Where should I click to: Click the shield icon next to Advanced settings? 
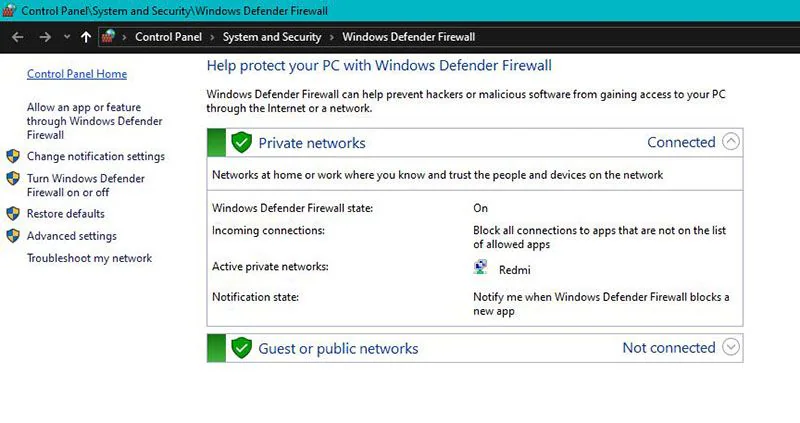13,236
